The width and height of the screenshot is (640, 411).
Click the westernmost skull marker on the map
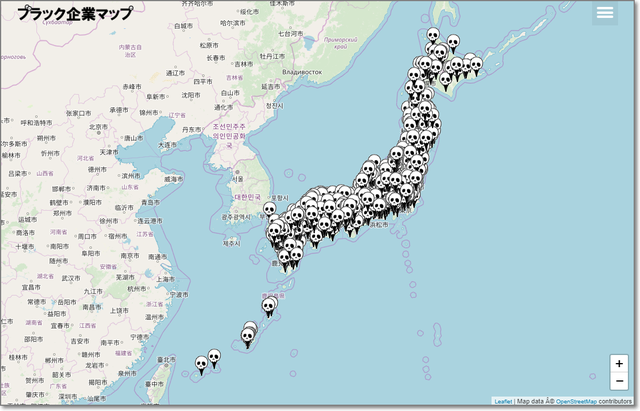coord(201,363)
